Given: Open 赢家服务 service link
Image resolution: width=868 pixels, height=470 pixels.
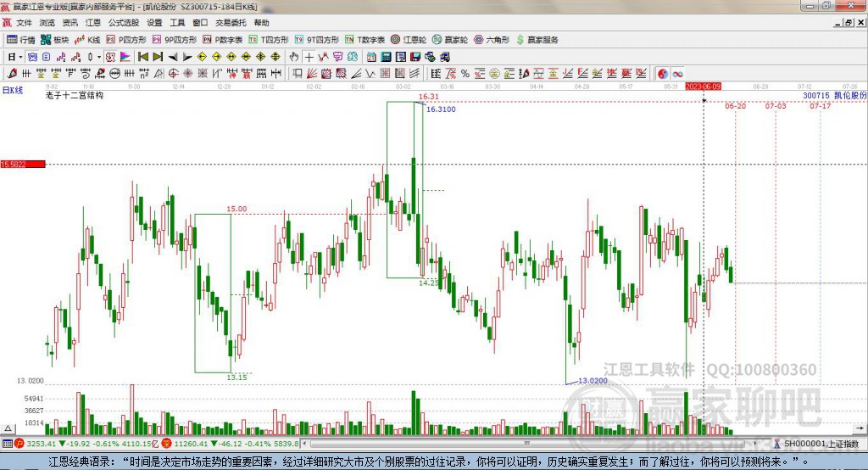Looking at the screenshot, I should pyautogui.click(x=537, y=40).
